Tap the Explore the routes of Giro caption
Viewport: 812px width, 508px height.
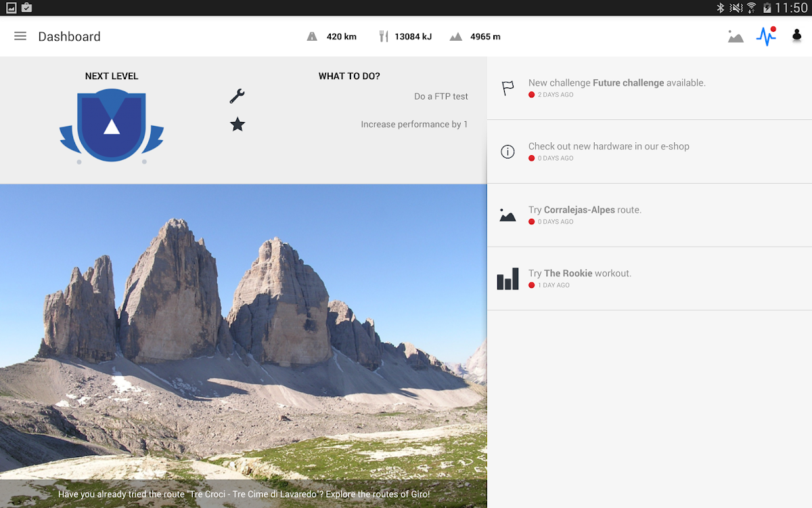(244, 494)
